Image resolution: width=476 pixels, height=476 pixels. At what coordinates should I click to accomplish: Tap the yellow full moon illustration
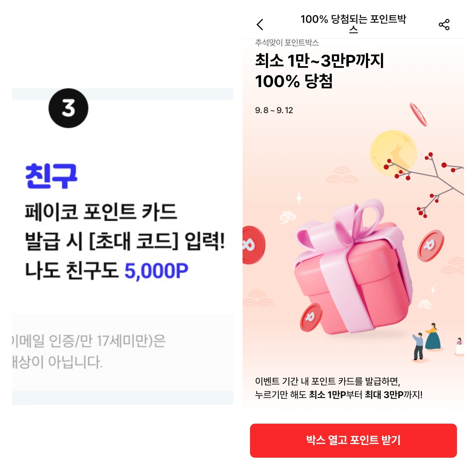393,153
